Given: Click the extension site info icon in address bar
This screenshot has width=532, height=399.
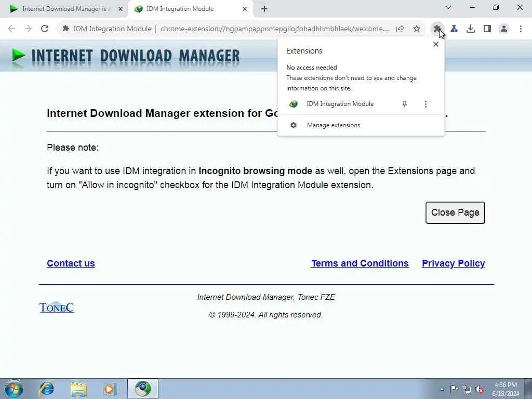Looking at the screenshot, I should click(x=66, y=29).
